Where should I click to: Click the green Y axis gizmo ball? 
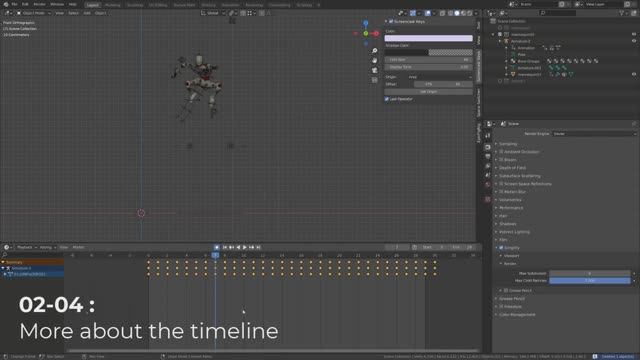[366, 33]
